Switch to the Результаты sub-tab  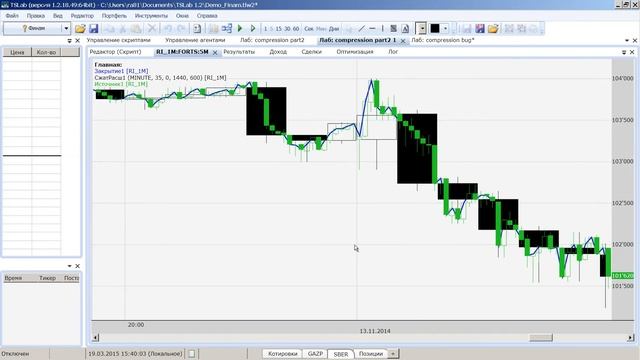(239, 52)
